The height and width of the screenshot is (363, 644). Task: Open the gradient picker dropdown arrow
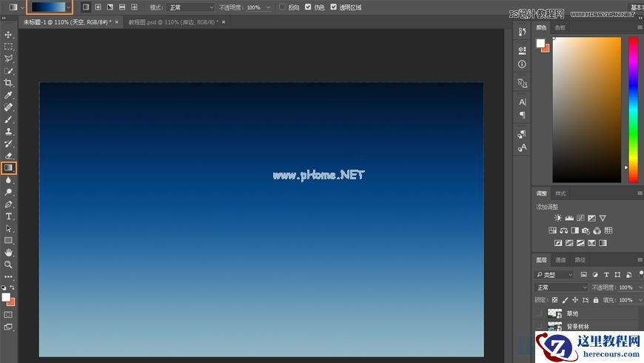coord(69,7)
